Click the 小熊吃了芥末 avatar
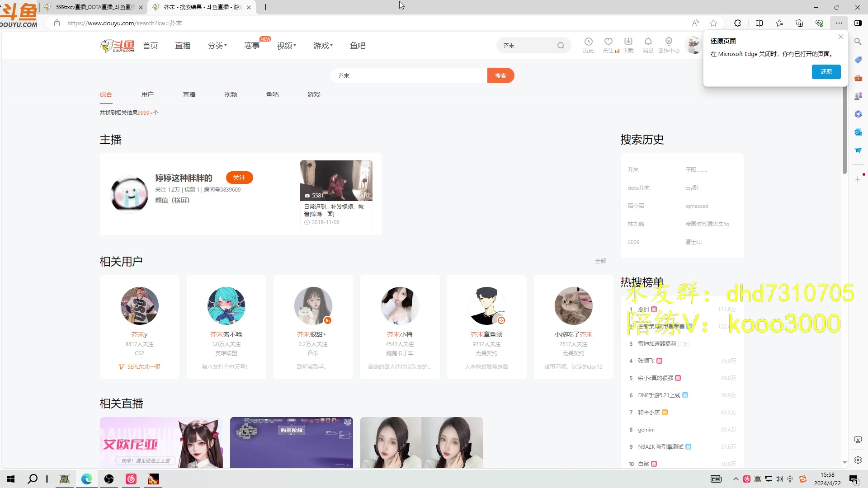 (x=573, y=306)
